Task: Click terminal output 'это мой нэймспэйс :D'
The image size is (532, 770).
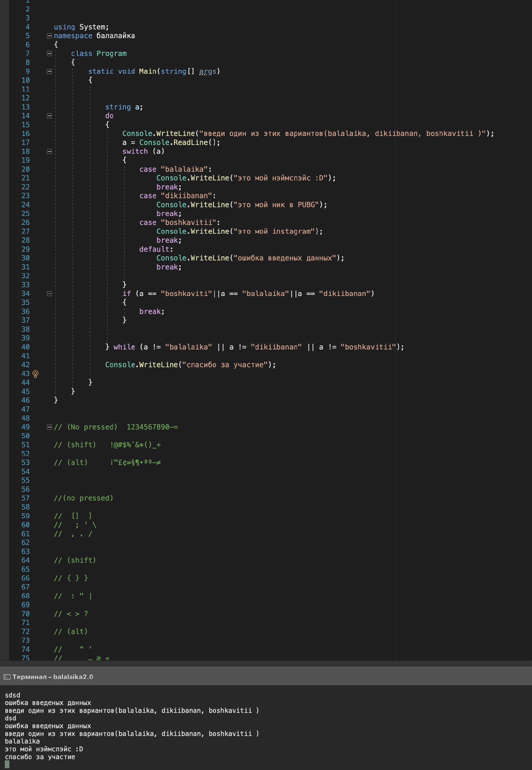Action: (44, 749)
